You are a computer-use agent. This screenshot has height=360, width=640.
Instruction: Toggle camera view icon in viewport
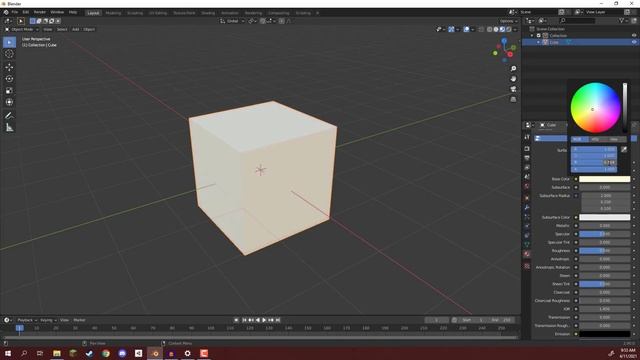click(513, 89)
